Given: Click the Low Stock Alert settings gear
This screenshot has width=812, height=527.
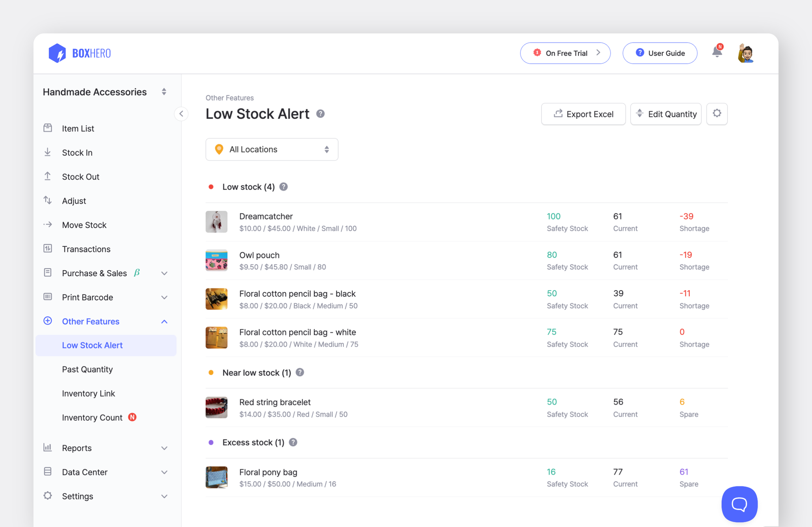Looking at the screenshot, I should coord(717,114).
